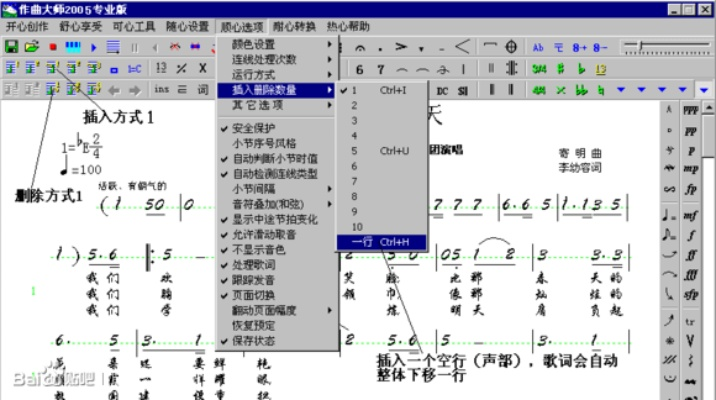Screen dimensions: 716x400
Task: Select the fermata symbol in the toolbar
Action: click(x=360, y=47)
